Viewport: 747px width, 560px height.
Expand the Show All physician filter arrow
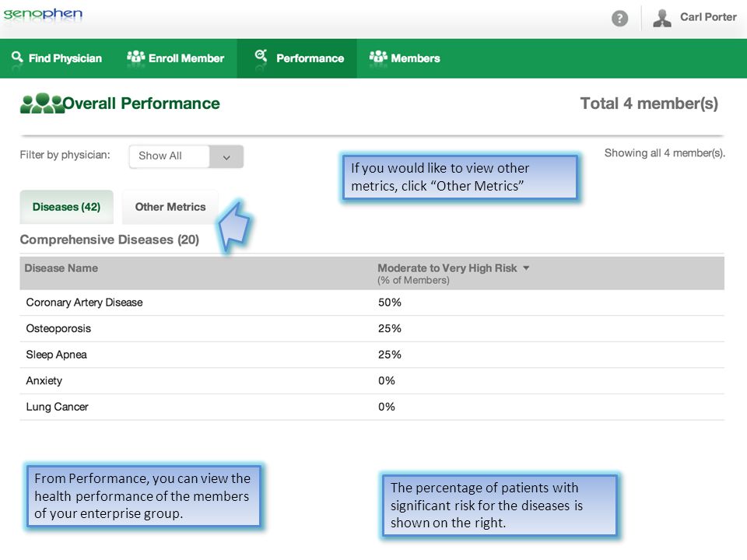[226, 156]
